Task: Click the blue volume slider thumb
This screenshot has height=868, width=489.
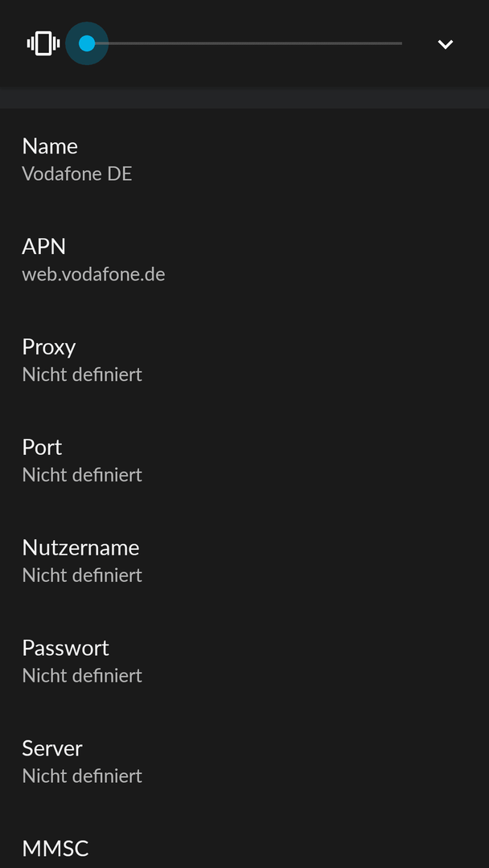Action: click(87, 43)
